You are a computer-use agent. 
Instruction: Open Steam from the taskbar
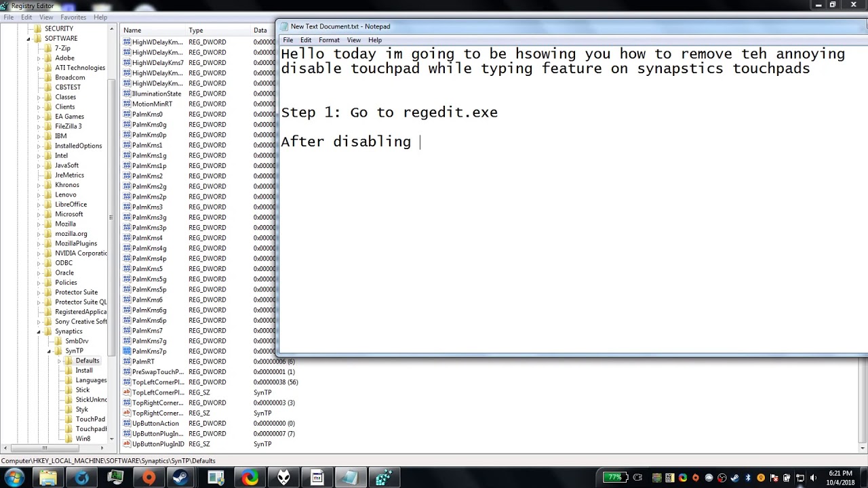[x=182, y=478]
